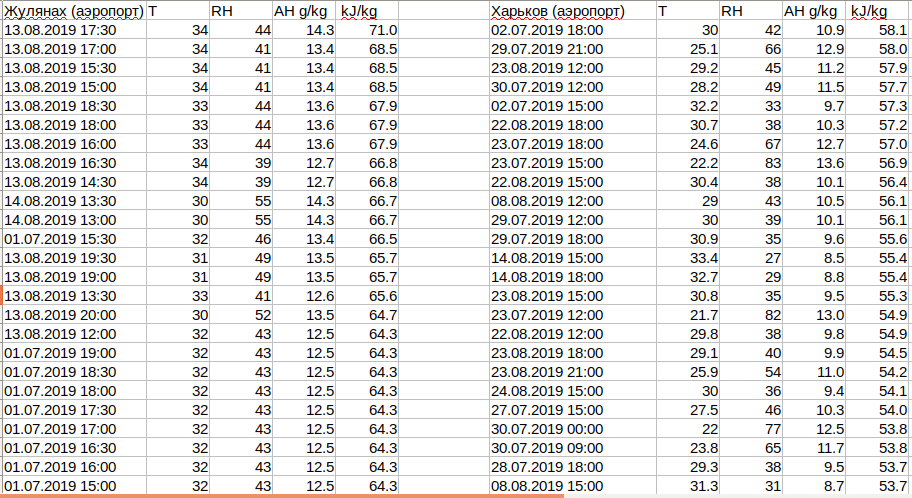Screen dimensions: 912x498
Task: Click the date cell '13.08.2019 19:30'
Action: 74,258
